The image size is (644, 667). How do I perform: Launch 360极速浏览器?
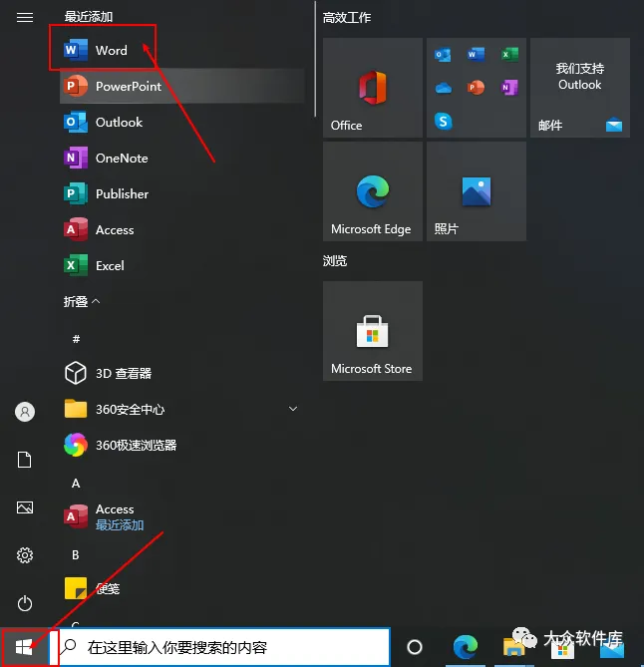point(182,445)
